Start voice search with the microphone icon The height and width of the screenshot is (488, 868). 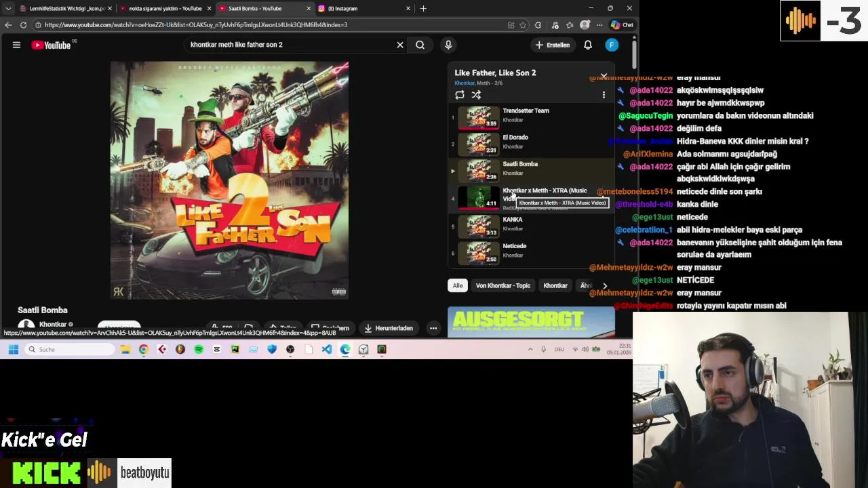point(448,45)
